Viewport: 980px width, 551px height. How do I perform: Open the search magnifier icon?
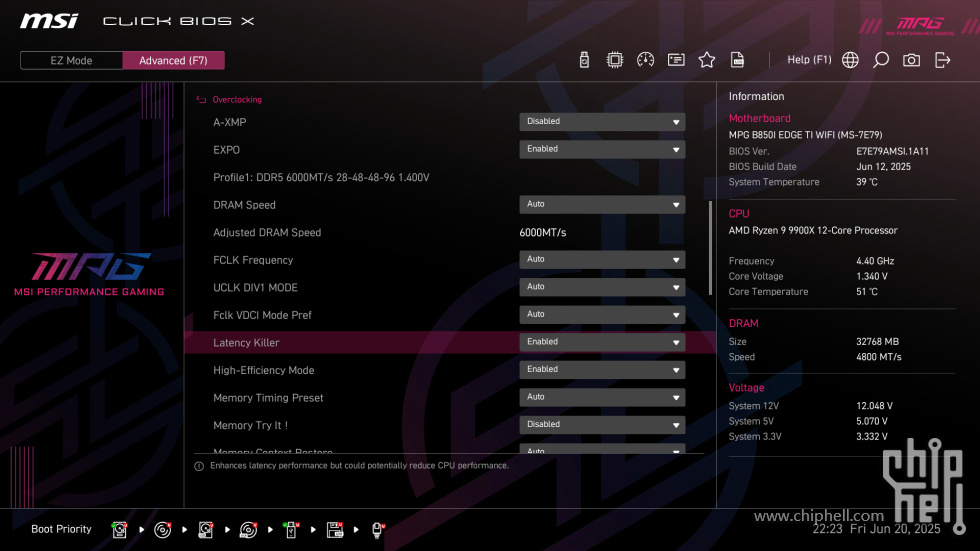(x=881, y=60)
